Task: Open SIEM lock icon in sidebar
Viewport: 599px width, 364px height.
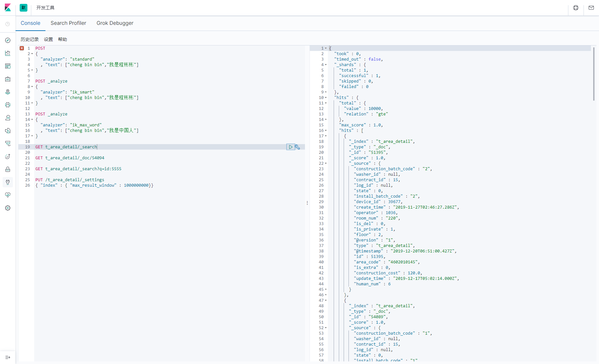Action: pos(8,169)
